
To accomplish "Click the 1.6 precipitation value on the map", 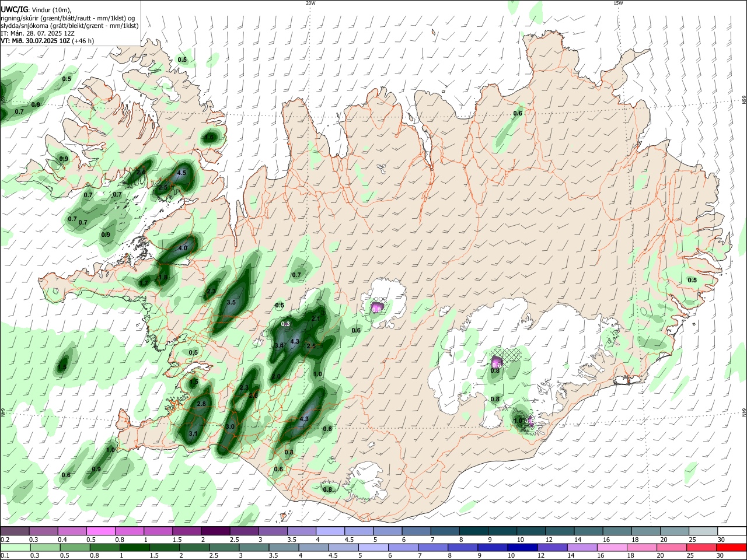I will click(209, 137).
